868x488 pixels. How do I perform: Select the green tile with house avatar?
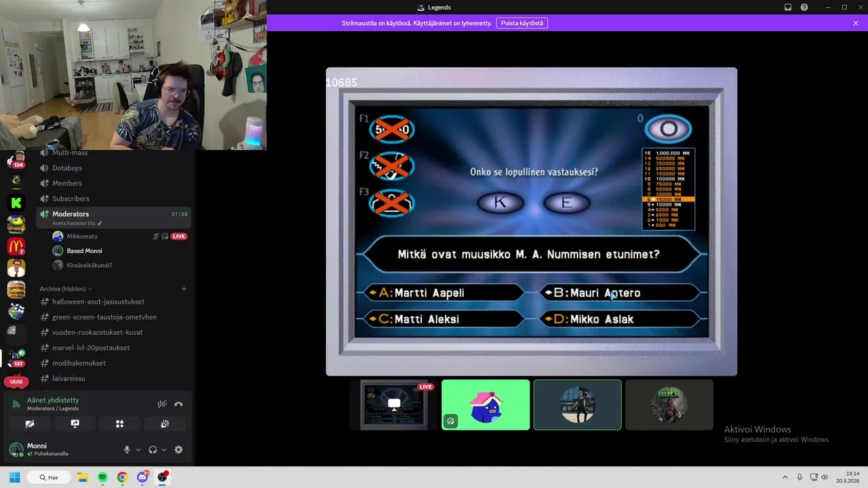[486, 405]
